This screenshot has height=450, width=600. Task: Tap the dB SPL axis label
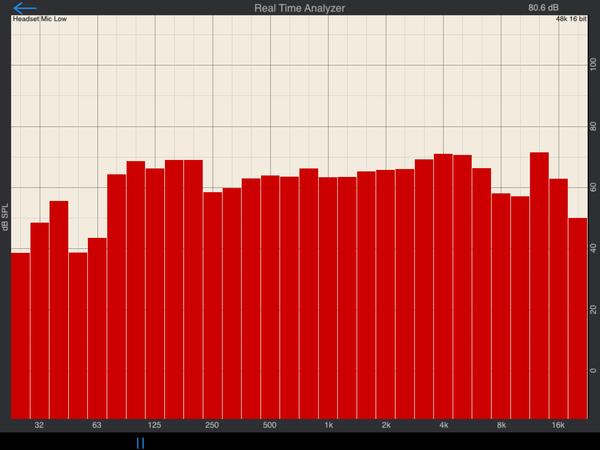(x=5, y=217)
